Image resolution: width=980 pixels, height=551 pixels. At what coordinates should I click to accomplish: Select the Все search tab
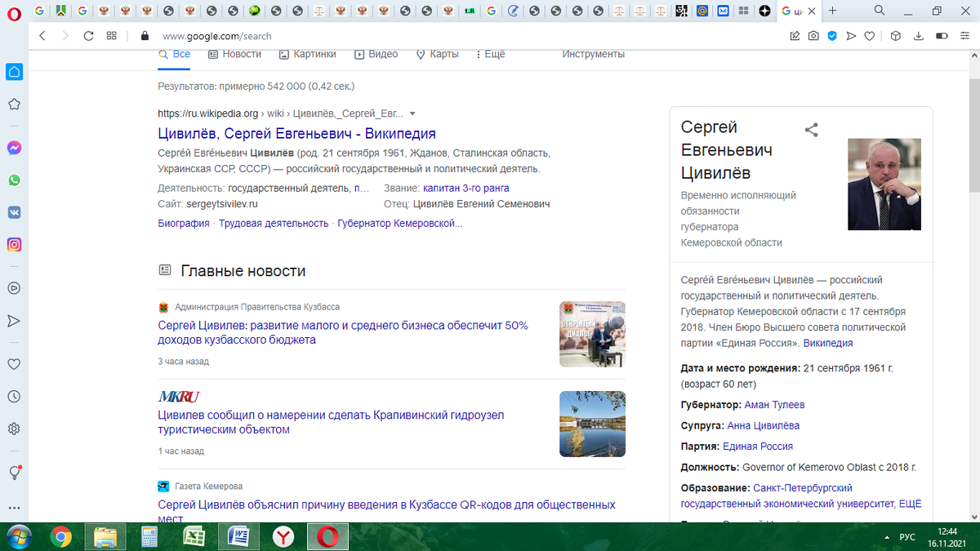click(x=174, y=54)
